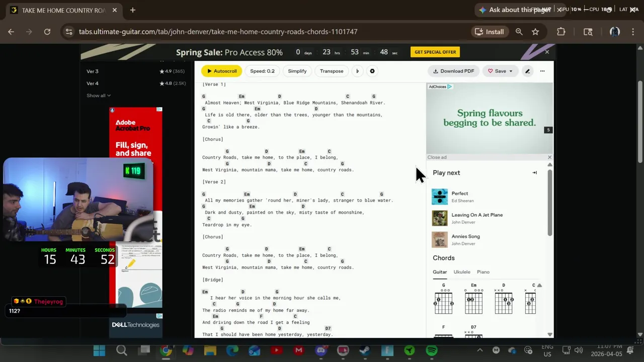The height and width of the screenshot is (362, 644).
Task: Reload the page
Action: click(x=47, y=32)
